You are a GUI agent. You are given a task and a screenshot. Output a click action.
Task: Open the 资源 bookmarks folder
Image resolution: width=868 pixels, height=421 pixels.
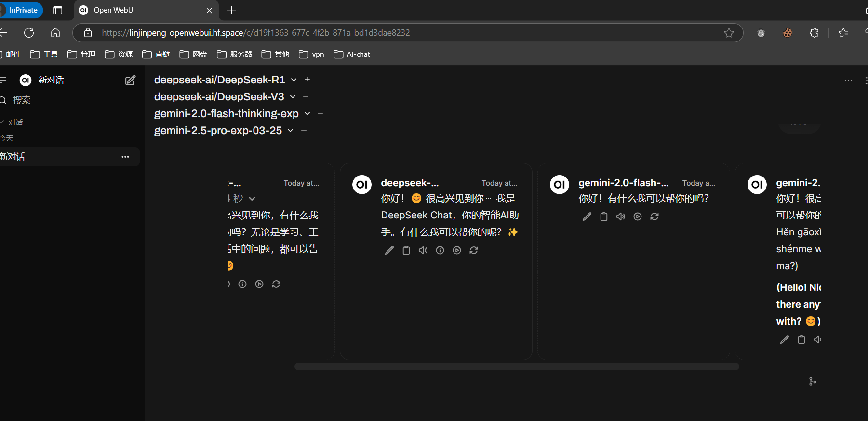tap(119, 54)
